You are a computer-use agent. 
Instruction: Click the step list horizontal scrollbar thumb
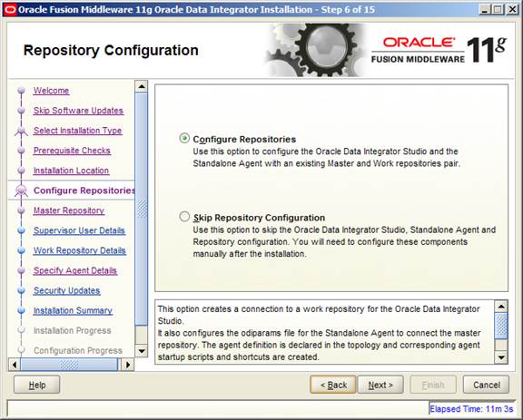69,365
